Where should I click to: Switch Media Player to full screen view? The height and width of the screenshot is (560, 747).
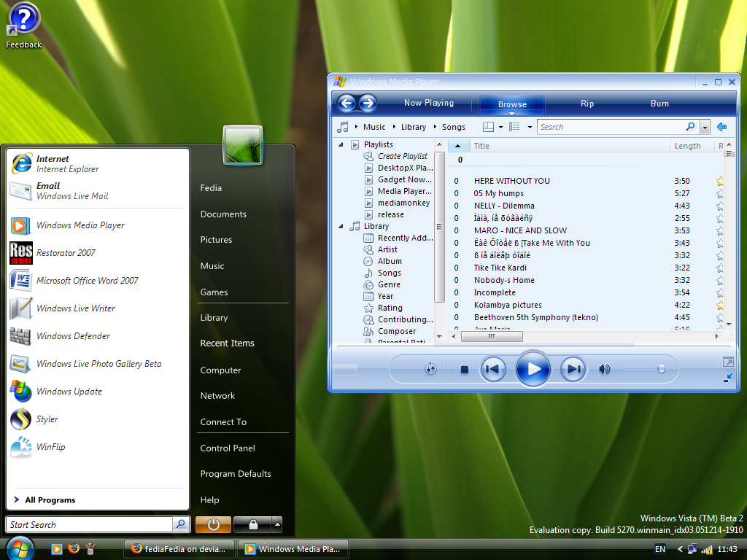728,362
